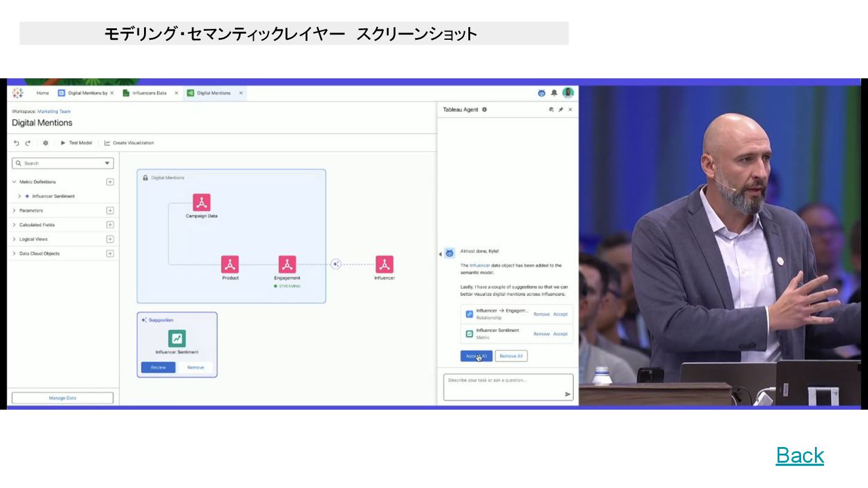This screenshot has width=868, height=488.
Task: Redo the last model change
Action: click(28, 143)
